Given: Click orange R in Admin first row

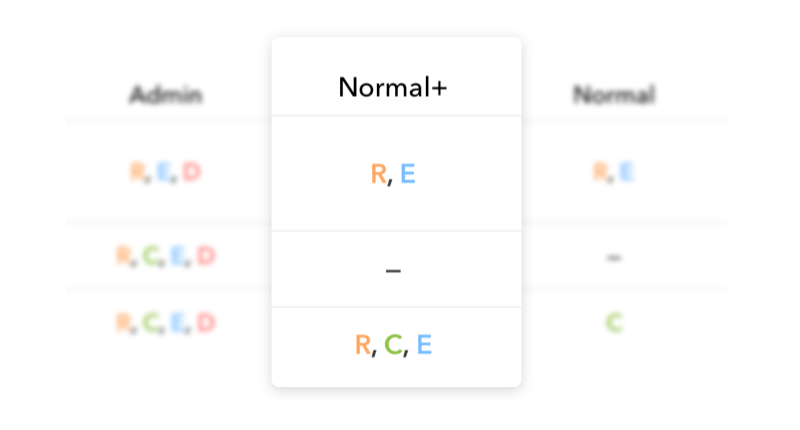Looking at the screenshot, I should point(137,171).
